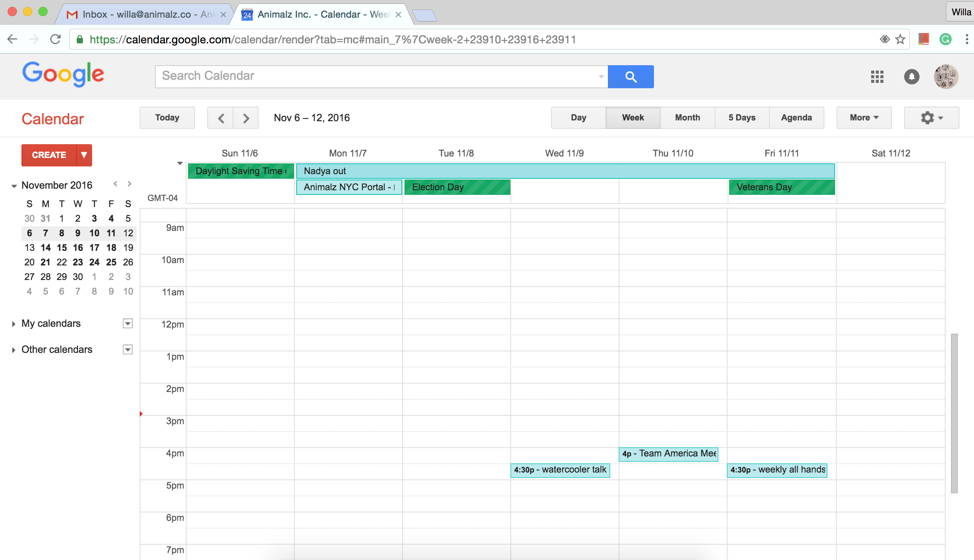Click the Search Calendar magnifier icon
The image size is (974, 560).
[629, 76]
